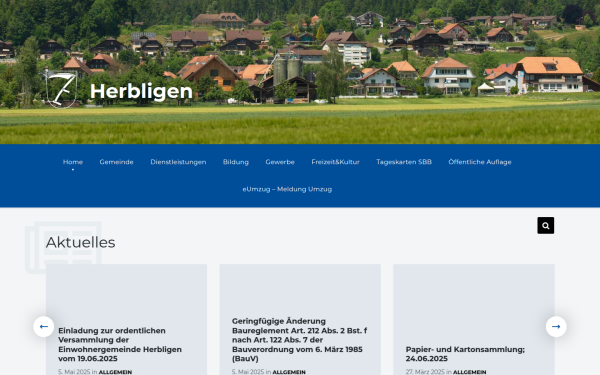Click ALLGEMEIN category under Papier- und Kartonsammlung
This screenshot has height=375, width=600.
470,372
